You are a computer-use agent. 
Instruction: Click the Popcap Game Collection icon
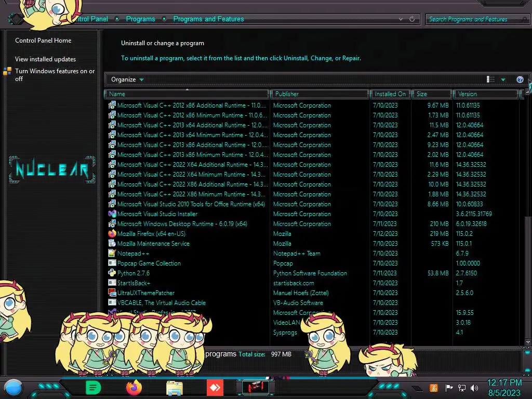click(112, 263)
